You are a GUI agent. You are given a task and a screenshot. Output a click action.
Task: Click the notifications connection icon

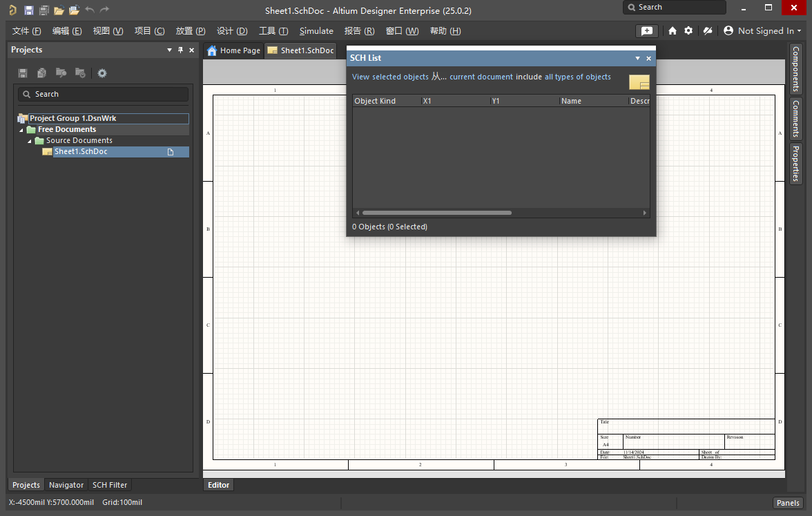pos(707,30)
